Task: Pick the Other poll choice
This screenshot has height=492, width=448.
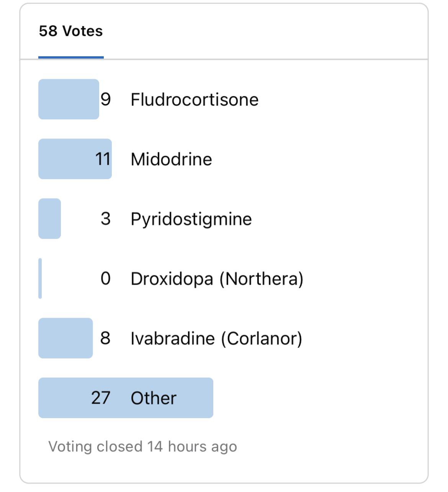Action: pyautogui.click(x=152, y=398)
